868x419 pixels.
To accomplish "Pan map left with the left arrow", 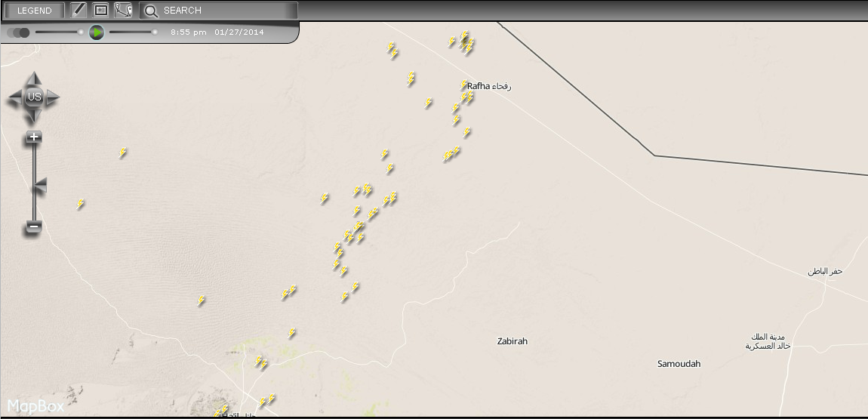I will [15, 98].
